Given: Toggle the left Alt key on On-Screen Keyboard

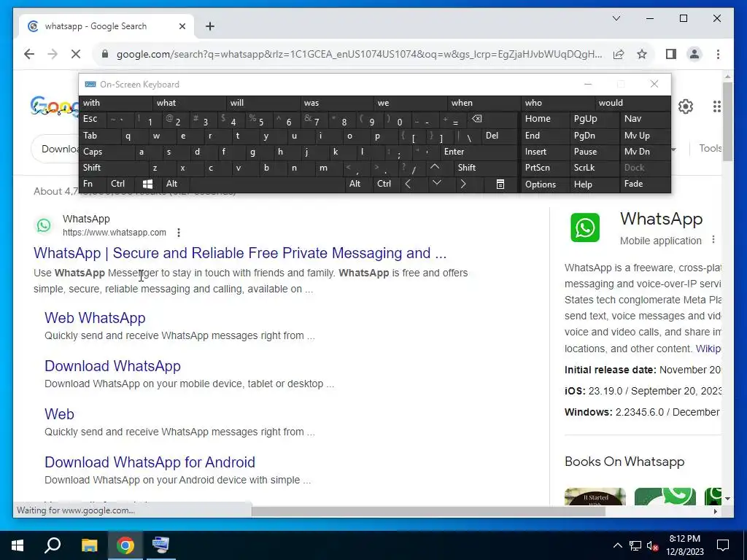Looking at the screenshot, I should 175,184.
